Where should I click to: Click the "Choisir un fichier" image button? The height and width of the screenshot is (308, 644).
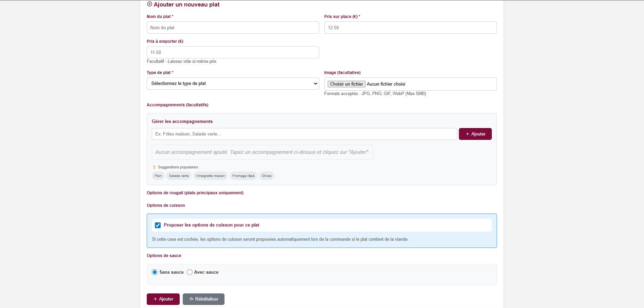[346, 84]
